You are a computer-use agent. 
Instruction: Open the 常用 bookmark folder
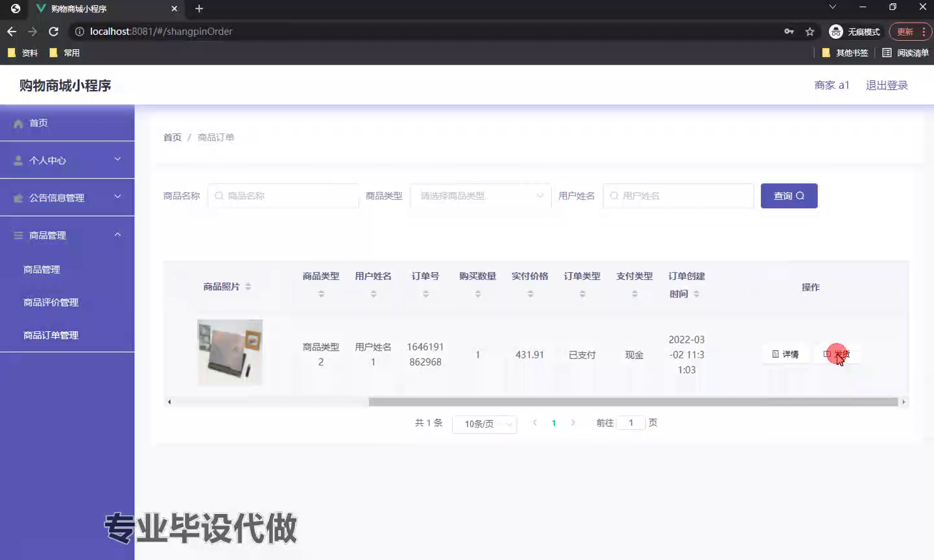pyautogui.click(x=64, y=52)
